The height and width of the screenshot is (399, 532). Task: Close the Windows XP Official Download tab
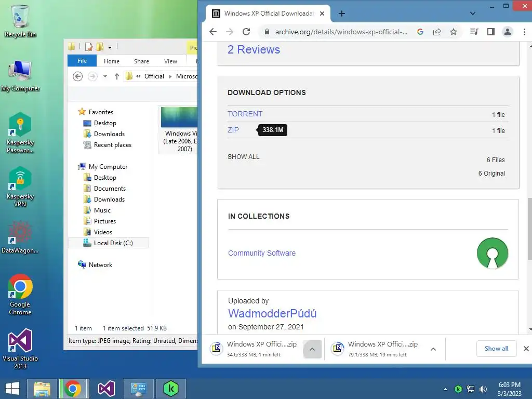tap(322, 14)
